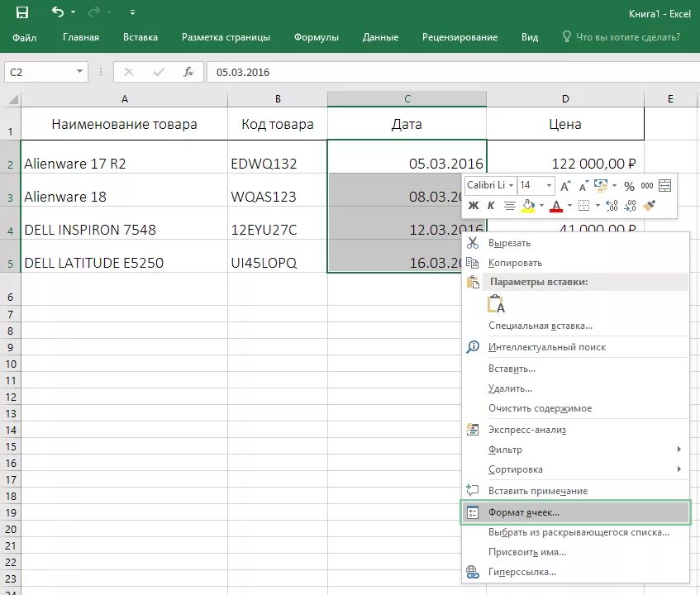700x595 pixels.
Task: Click the Format Painter brush icon
Action: point(649,205)
